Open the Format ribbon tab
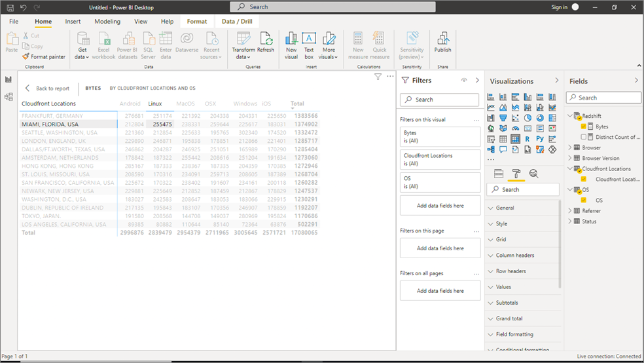Viewport: 644px width, 363px height. click(197, 22)
